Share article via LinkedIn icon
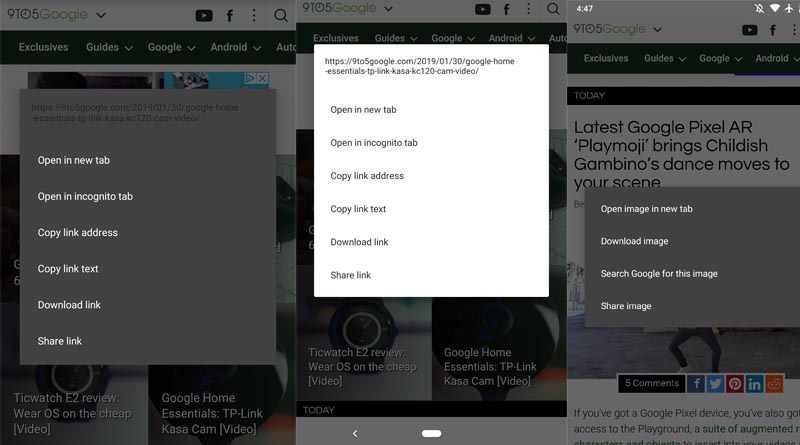The image size is (800, 445). tap(754, 383)
